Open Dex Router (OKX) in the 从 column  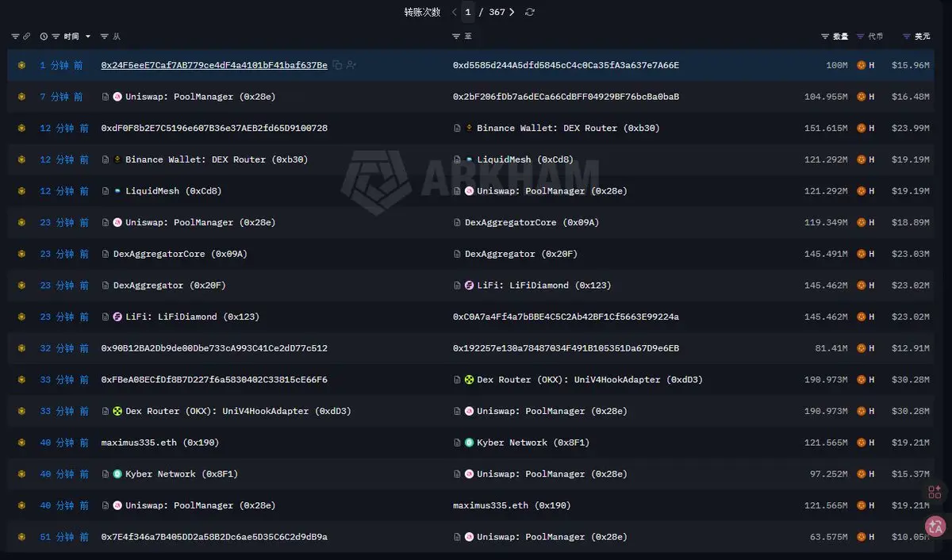[x=238, y=411]
